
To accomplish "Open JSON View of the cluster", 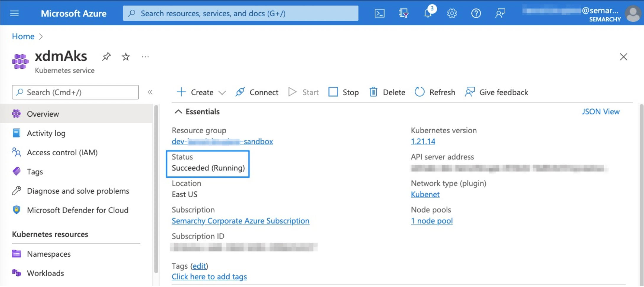I will click(x=601, y=112).
